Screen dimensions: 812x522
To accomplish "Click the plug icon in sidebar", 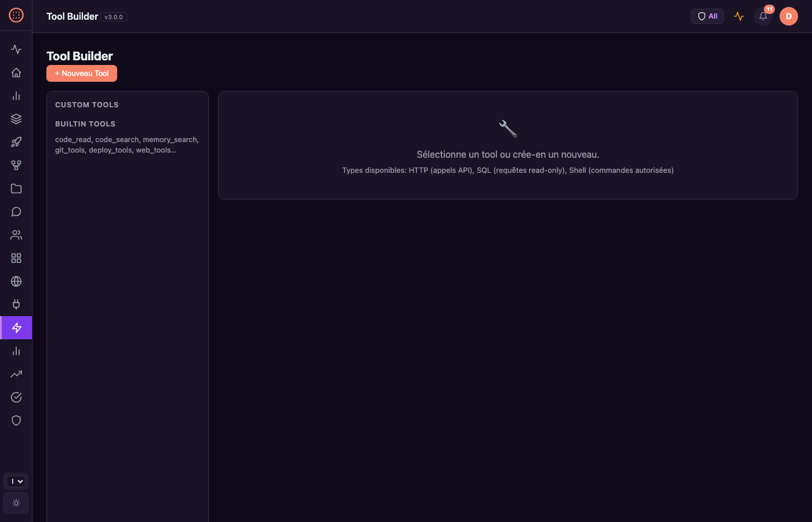I will (16, 304).
